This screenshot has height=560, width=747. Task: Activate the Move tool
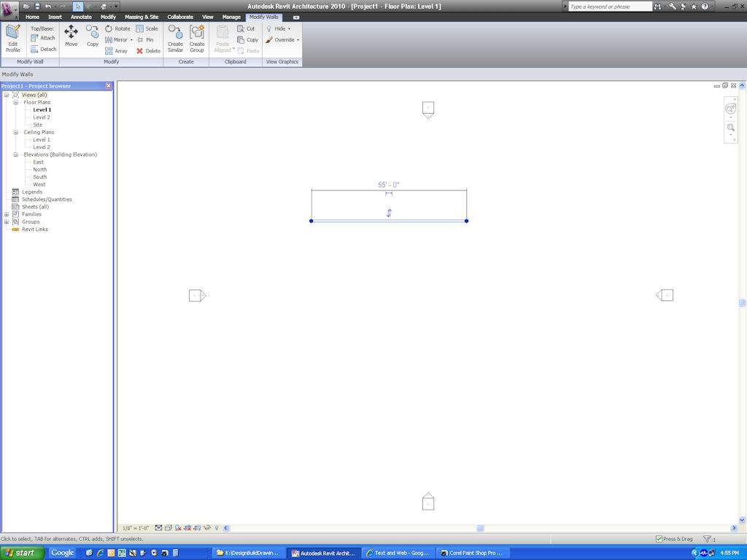click(x=71, y=36)
